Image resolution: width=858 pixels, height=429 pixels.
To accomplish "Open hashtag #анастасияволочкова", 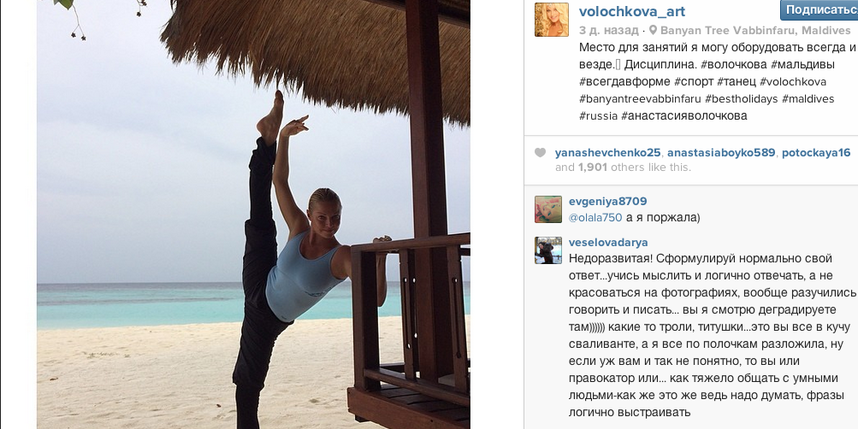I will pos(684,116).
